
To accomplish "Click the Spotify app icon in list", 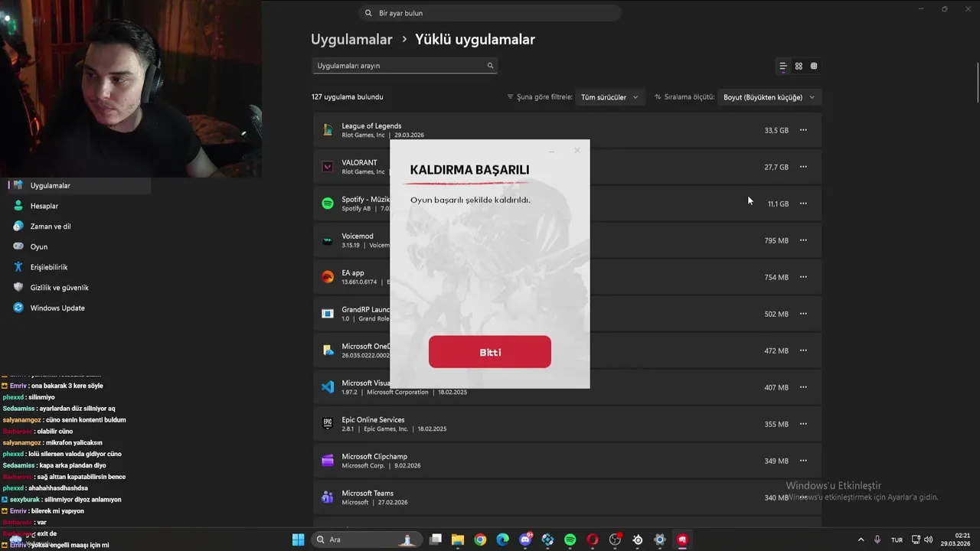I will tap(328, 204).
